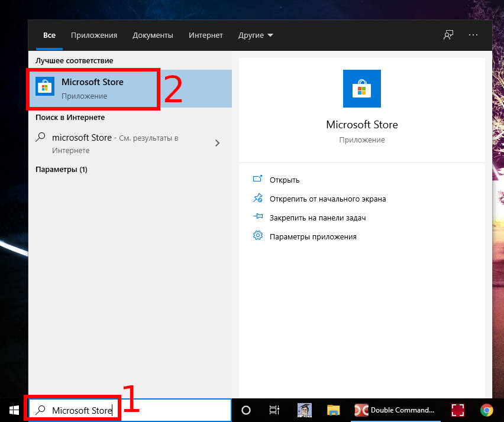Open File Explorer from the taskbar

pyautogui.click(x=334, y=410)
